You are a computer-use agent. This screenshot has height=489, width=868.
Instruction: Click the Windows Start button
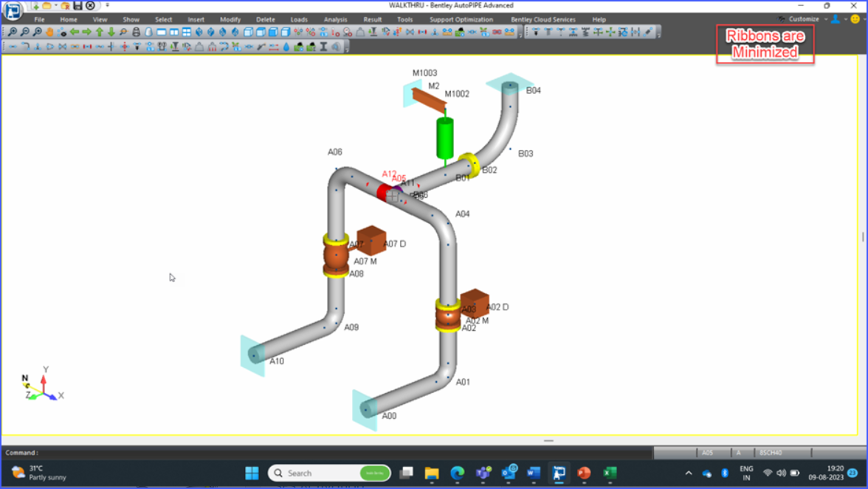click(252, 473)
